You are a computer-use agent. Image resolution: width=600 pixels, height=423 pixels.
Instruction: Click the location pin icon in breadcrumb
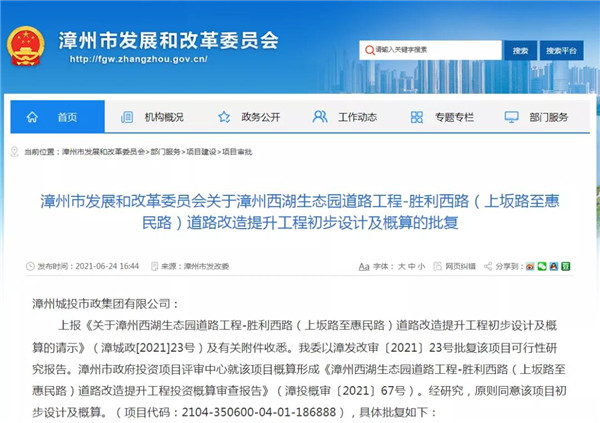(x=15, y=152)
